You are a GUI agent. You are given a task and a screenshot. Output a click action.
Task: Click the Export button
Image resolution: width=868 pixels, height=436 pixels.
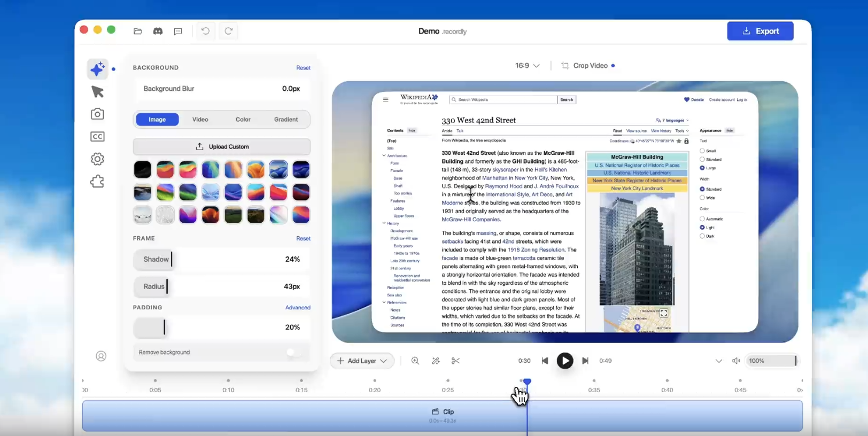pos(760,31)
